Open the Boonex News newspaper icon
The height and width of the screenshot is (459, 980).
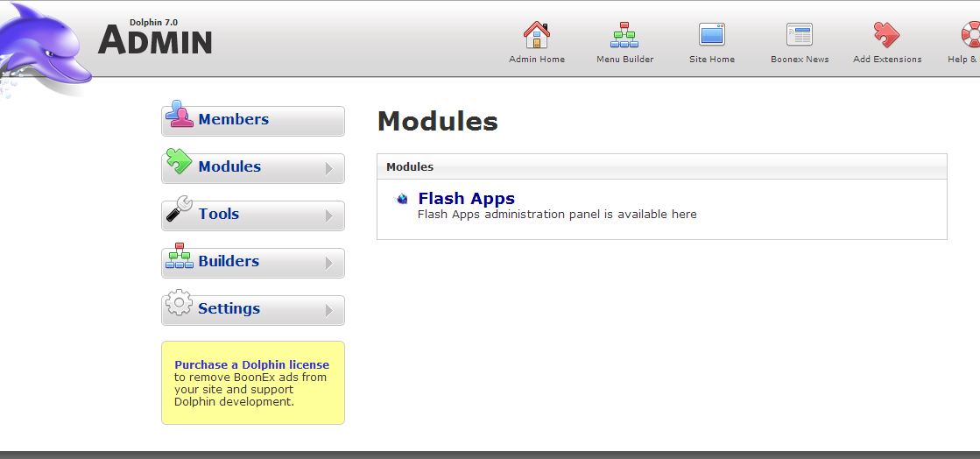point(799,35)
